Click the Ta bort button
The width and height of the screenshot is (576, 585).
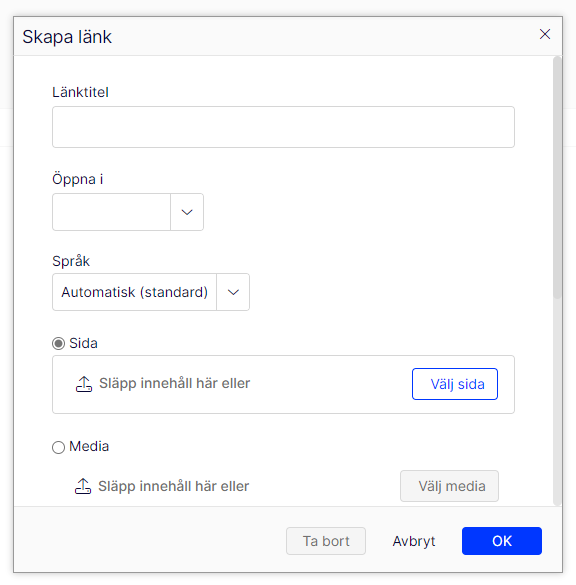[326, 541]
